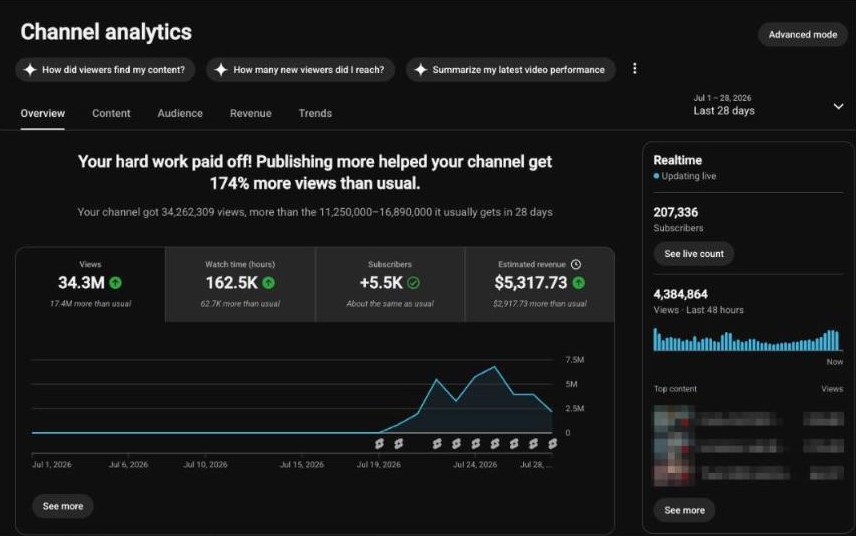Click the green up arrow beside 162.5K watch time
The height and width of the screenshot is (536, 856).
(269, 283)
